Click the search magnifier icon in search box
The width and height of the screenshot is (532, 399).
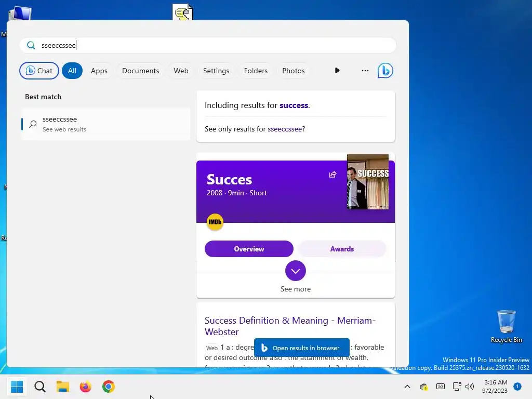(x=31, y=46)
